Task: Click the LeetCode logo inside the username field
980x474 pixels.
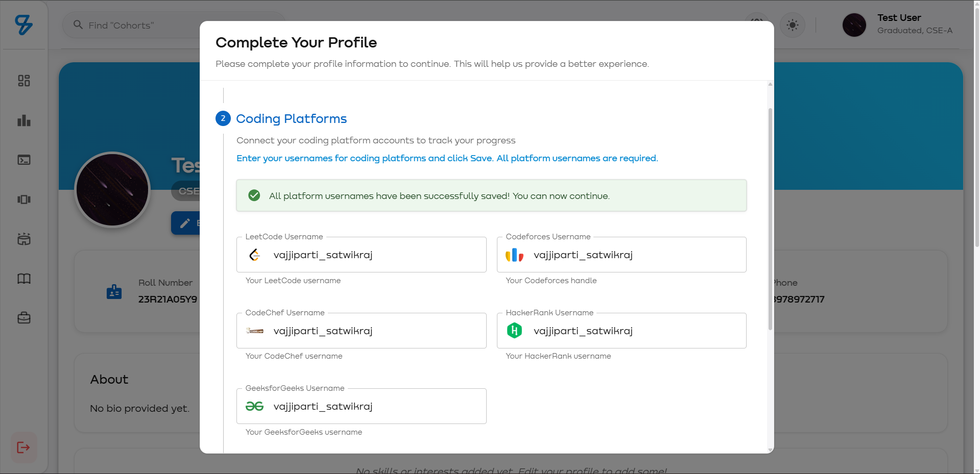Action: coord(254,255)
